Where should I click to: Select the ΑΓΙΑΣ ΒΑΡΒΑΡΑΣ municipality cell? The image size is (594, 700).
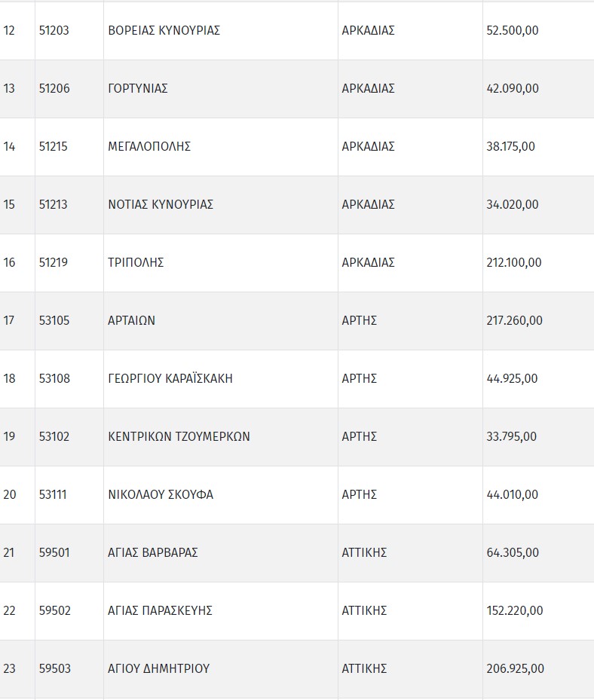tap(153, 553)
